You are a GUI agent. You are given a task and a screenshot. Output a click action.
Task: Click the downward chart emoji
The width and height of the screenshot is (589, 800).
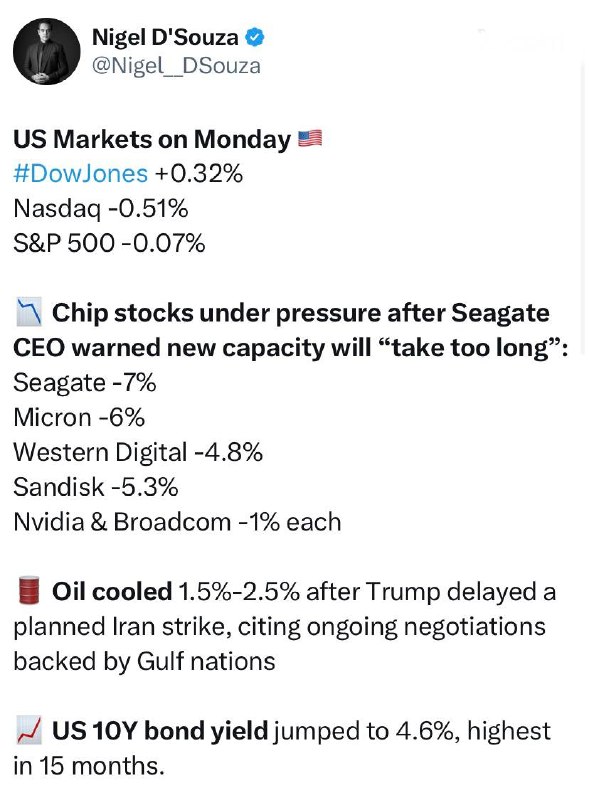click(x=29, y=313)
